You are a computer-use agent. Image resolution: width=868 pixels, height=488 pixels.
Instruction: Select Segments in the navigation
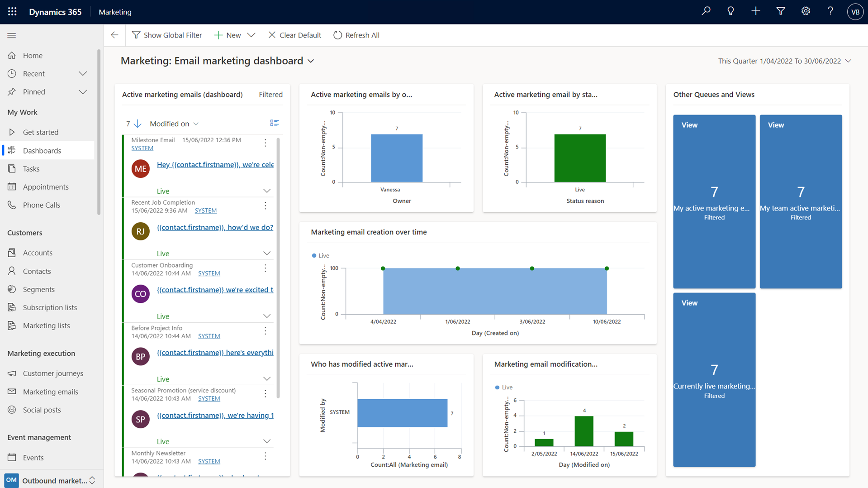pyautogui.click(x=38, y=289)
